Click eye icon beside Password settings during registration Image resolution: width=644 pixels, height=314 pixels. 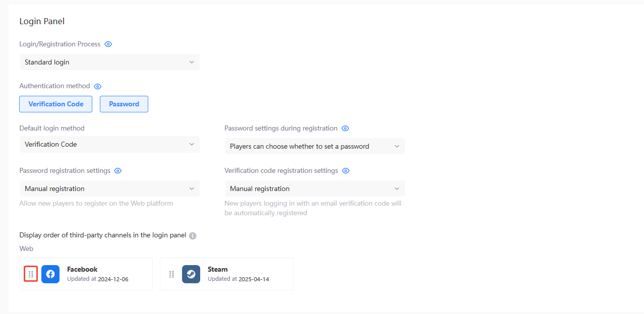[345, 129]
